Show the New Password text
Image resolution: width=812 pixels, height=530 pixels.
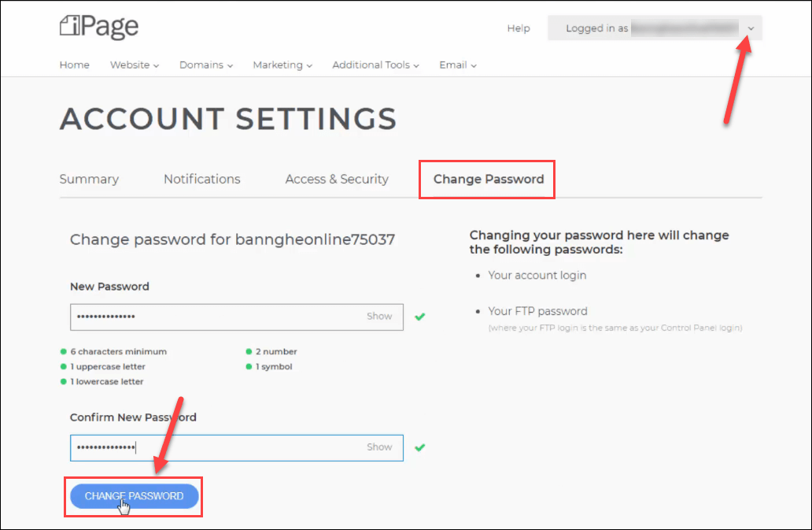pos(379,316)
